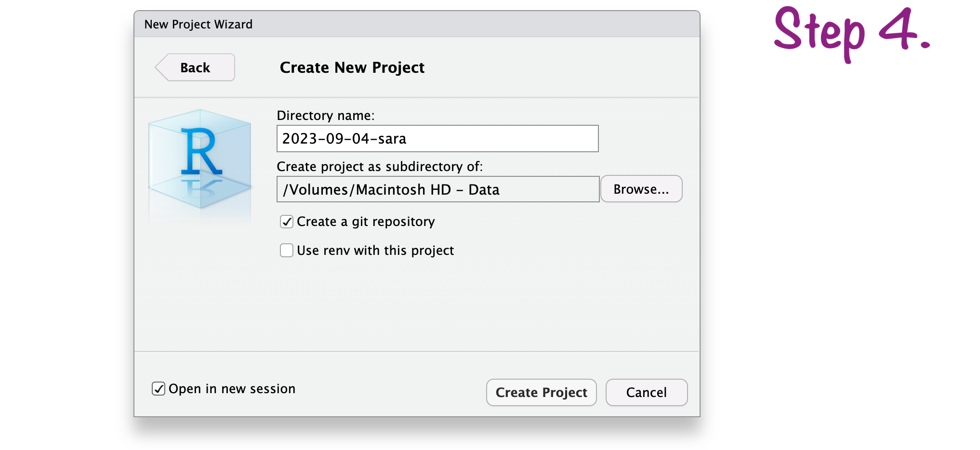Click the Directory name text field
Screen dimensions: 980x450
(x=437, y=139)
